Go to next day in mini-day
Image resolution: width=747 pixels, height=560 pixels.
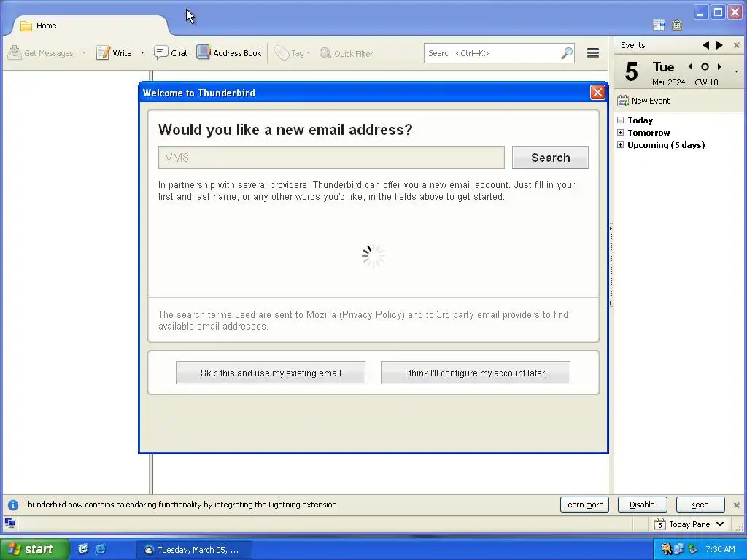(x=719, y=66)
